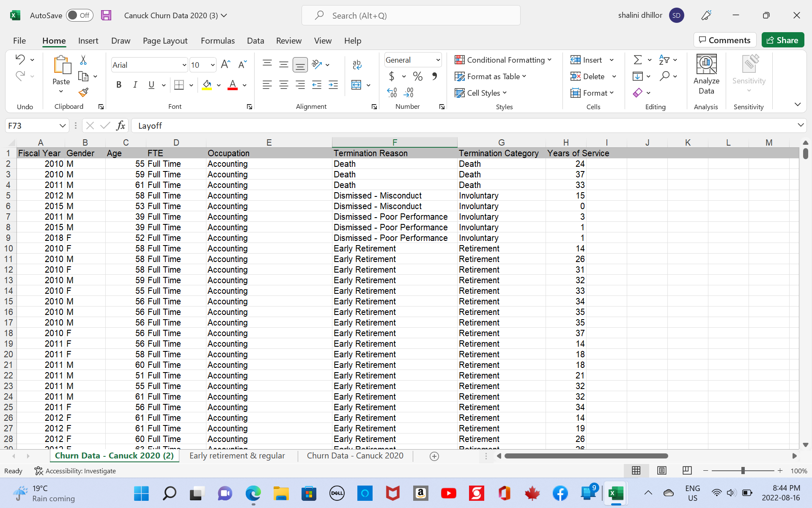The height and width of the screenshot is (508, 812).
Task: Click the Increase Font Size icon
Action: click(225, 64)
